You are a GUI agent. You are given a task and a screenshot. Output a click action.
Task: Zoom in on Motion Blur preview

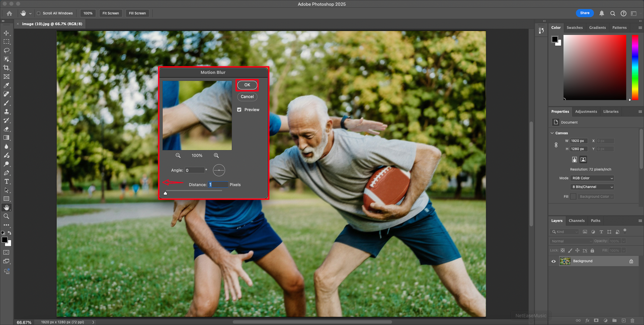216,156
